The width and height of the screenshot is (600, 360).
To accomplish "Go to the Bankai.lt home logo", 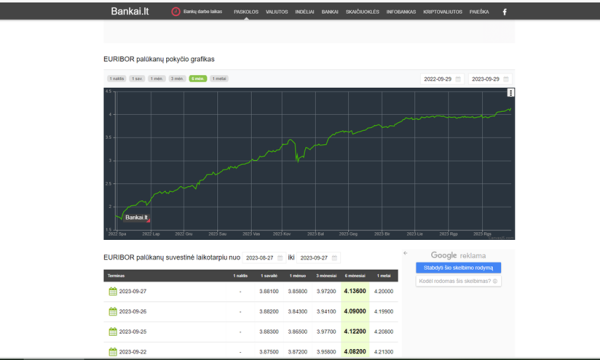I will pyautogui.click(x=130, y=11).
